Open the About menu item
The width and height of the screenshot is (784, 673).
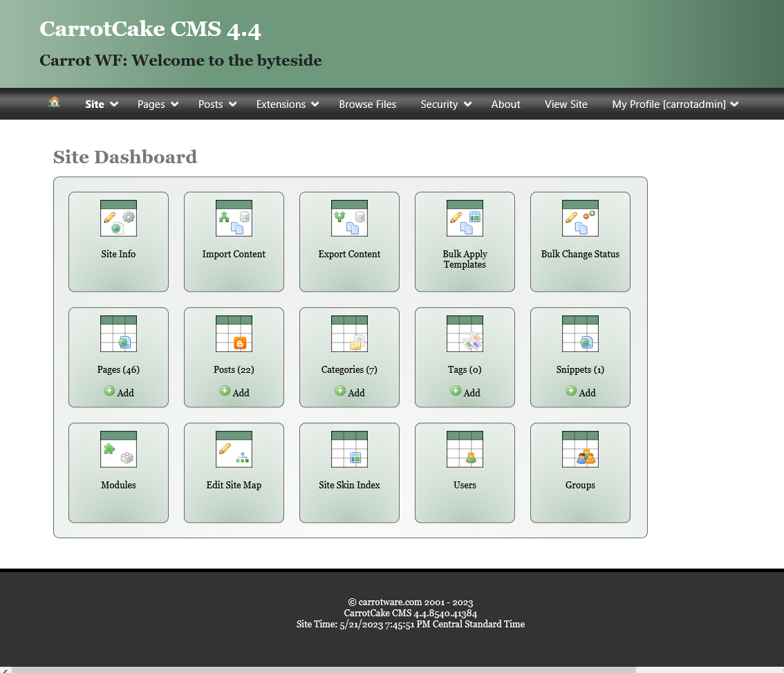(505, 104)
